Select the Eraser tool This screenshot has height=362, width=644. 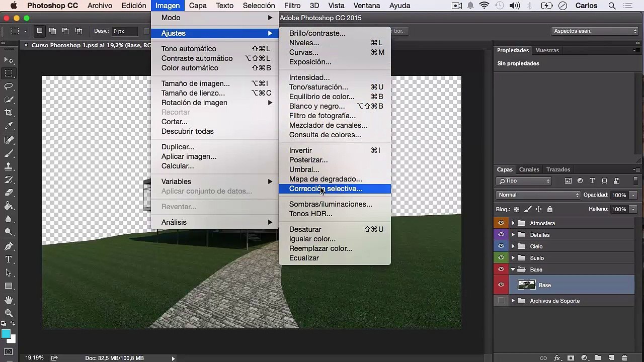(9, 193)
